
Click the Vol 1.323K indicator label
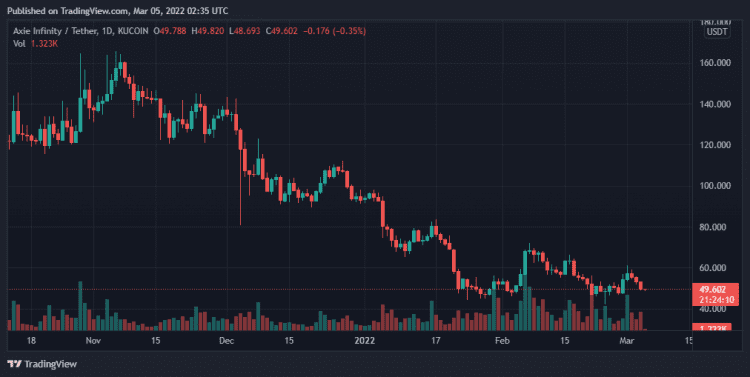[x=35, y=44]
